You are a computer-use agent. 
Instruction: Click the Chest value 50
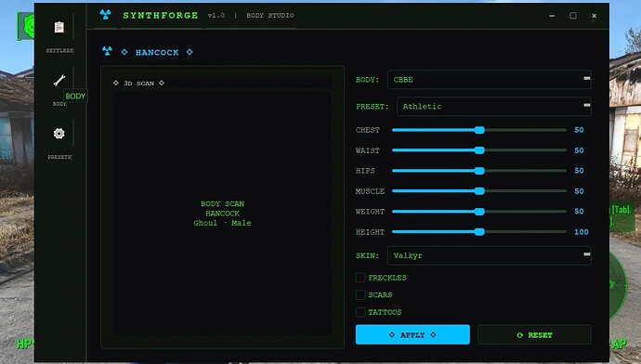[579, 130]
